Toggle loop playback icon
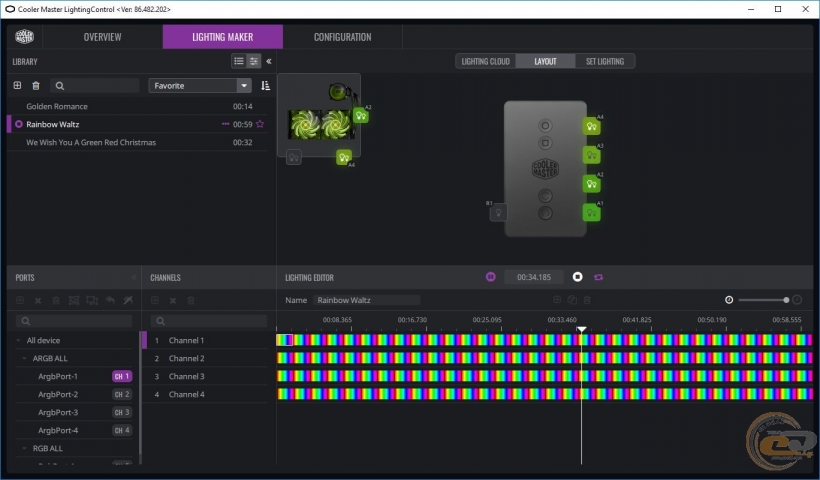 (x=599, y=277)
